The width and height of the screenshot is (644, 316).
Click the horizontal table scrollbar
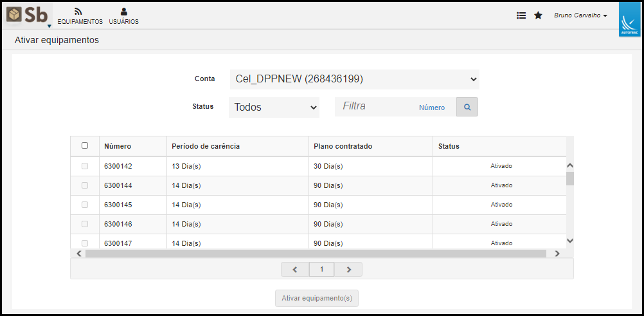point(316,254)
